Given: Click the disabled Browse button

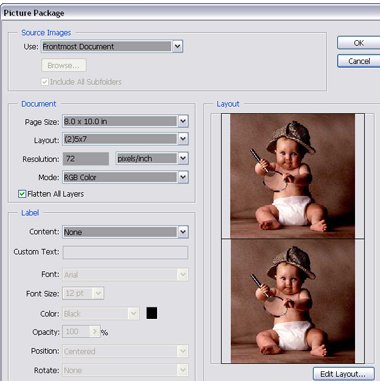Looking at the screenshot, I should click(64, 65).
